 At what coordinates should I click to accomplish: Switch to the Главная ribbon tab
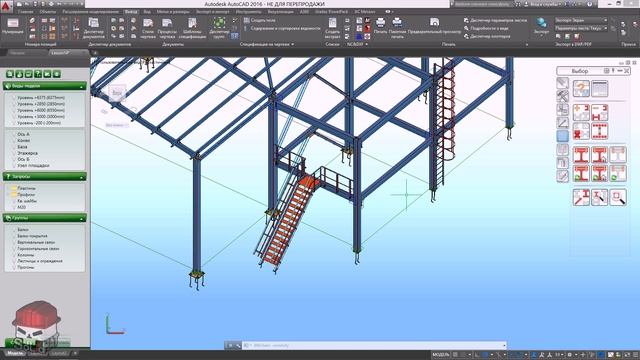pos(25,12)
